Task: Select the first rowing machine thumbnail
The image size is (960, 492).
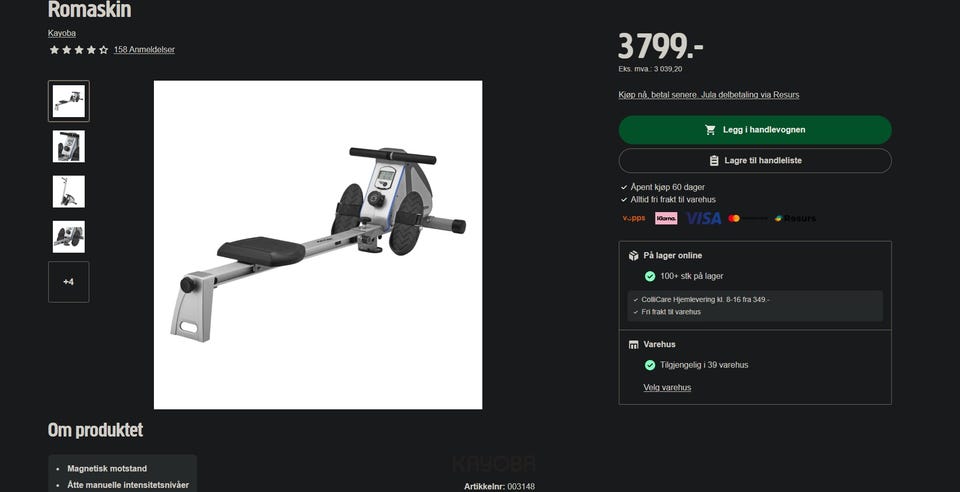Action: pyautogui.click(x=69, y=101)
